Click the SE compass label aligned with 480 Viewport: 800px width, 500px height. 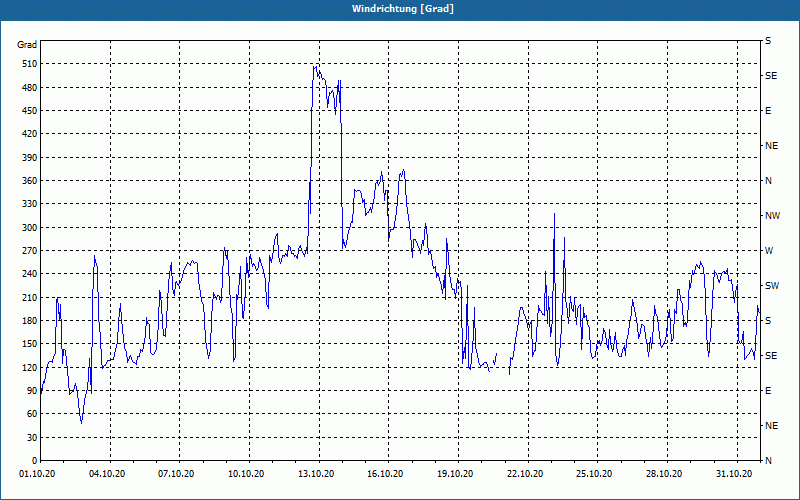pos(771,76)
